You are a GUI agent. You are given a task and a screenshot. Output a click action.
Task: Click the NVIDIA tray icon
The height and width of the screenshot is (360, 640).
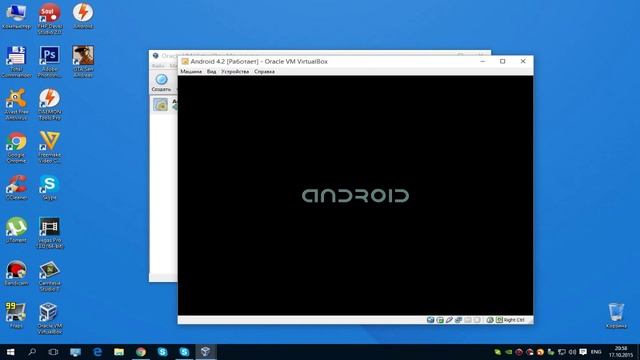[x=508, y=352]
